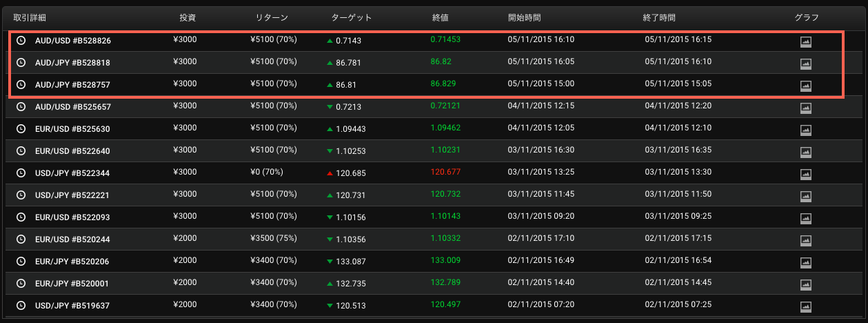Click the グラフ column header
Viewport: 868px width, 323px height.
pyautogui.click(x=805, y=17)
